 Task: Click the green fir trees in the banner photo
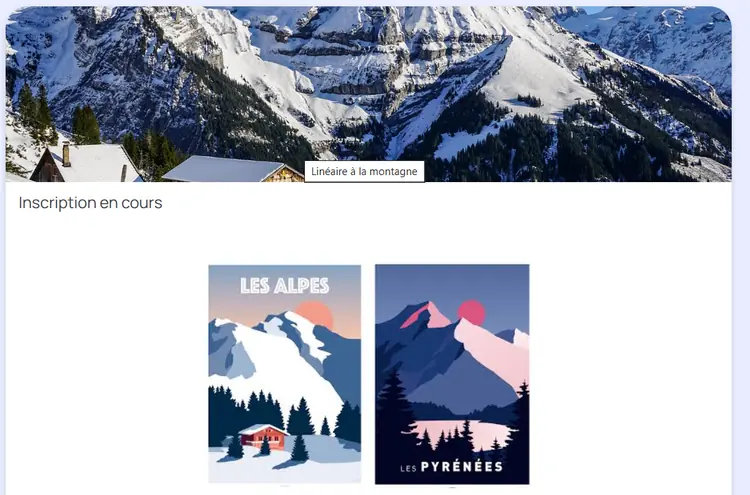coord(86,125)
